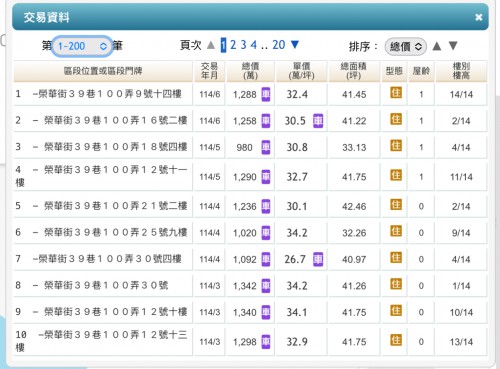Go to previous page with gray up arrow
This screenshot has width=500, height=369.
tap(211, 45)
